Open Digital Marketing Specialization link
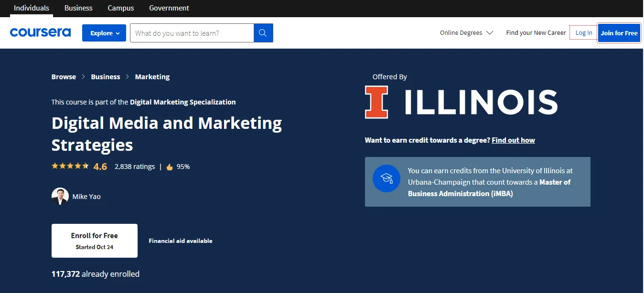Screen dimensions: 644x293 pos(183,102)
